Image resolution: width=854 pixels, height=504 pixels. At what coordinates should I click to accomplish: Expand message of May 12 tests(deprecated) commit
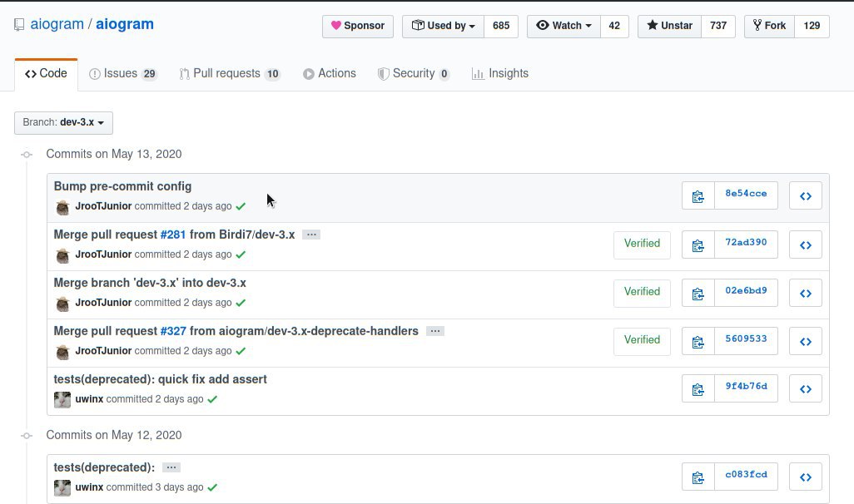(171, 467)
